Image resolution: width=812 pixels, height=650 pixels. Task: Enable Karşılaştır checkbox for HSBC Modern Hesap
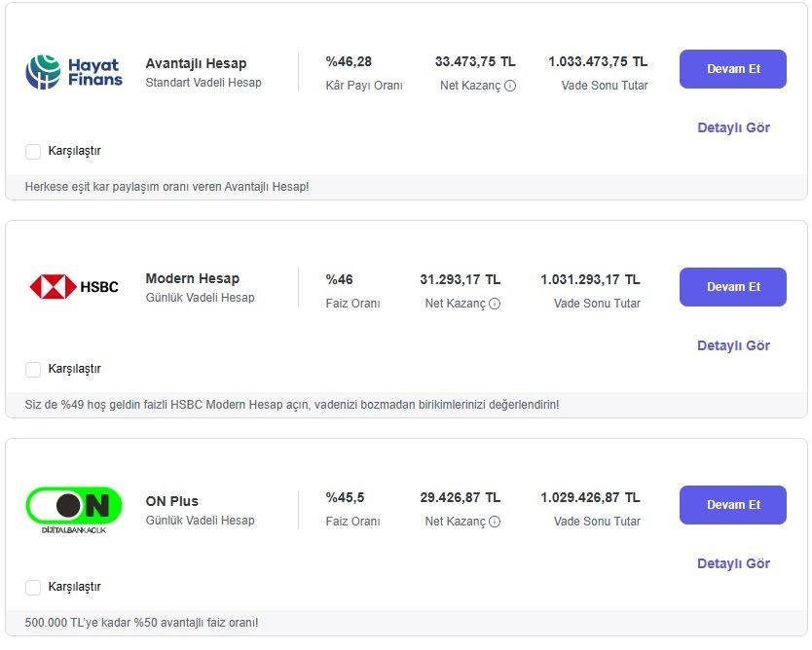tap(33, 370)
